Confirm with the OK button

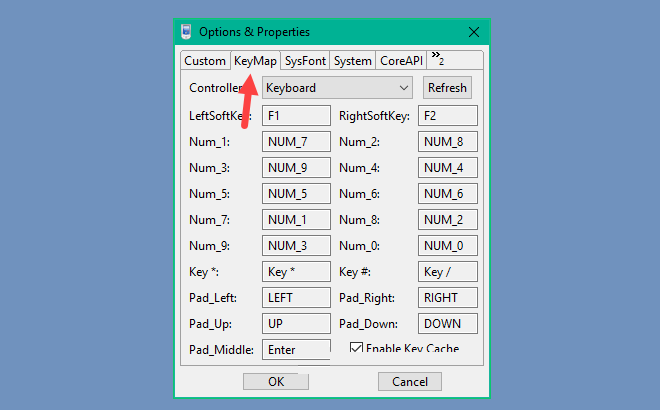(276, 381)
